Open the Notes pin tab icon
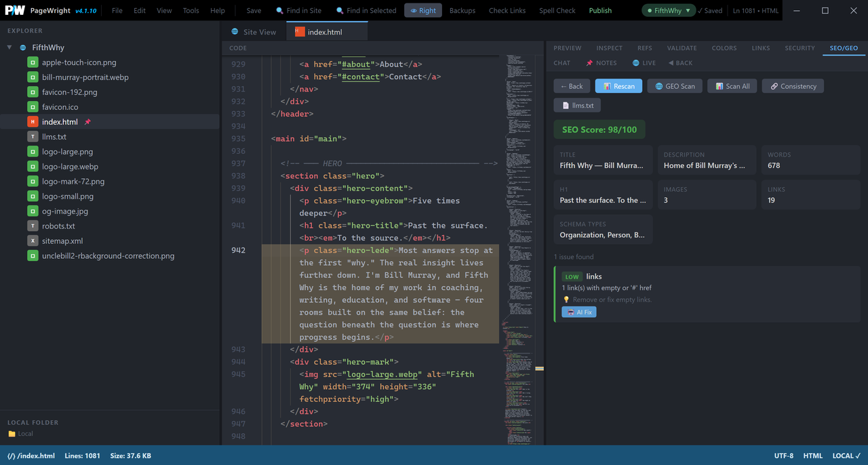The width and height of the screenshot is (868, 465). pos(589,63)
